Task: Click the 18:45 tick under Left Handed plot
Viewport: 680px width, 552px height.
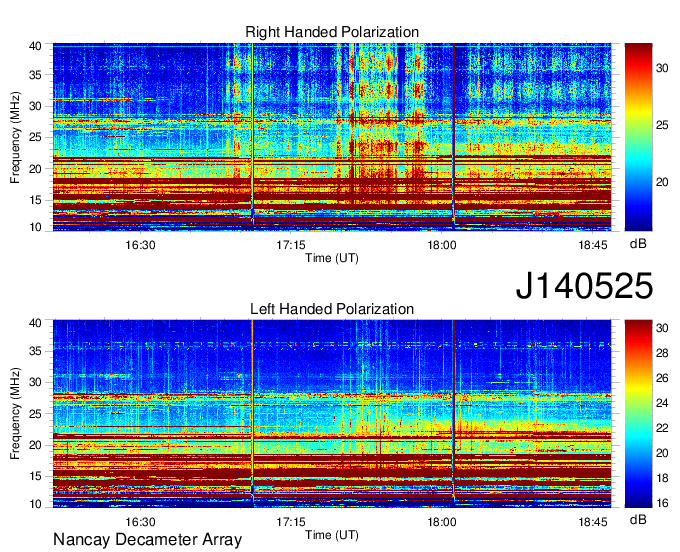Action: (593, 522)
